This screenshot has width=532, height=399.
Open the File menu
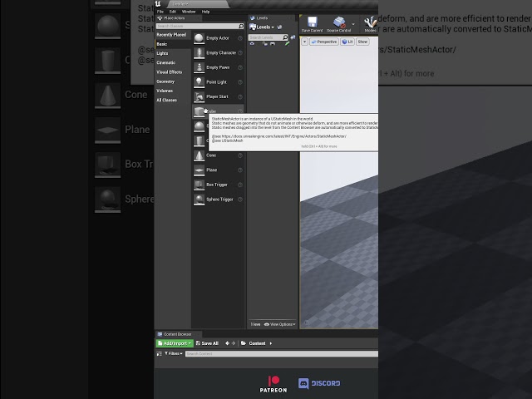point(160,12)
